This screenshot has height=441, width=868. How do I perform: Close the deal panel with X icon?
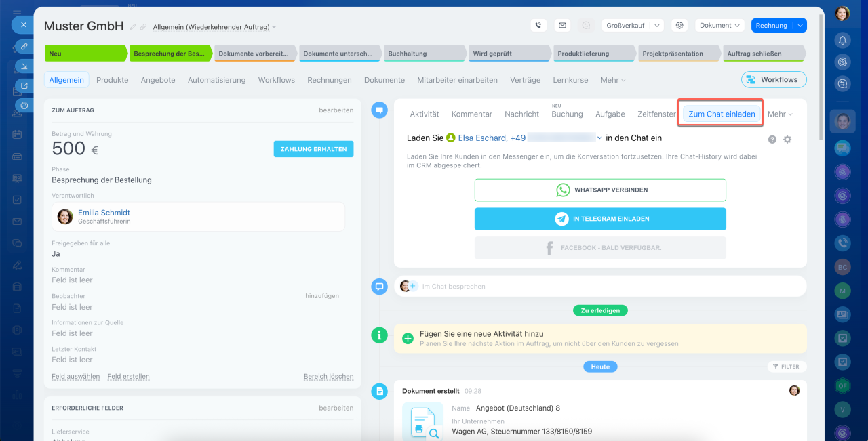pos(24,25)
